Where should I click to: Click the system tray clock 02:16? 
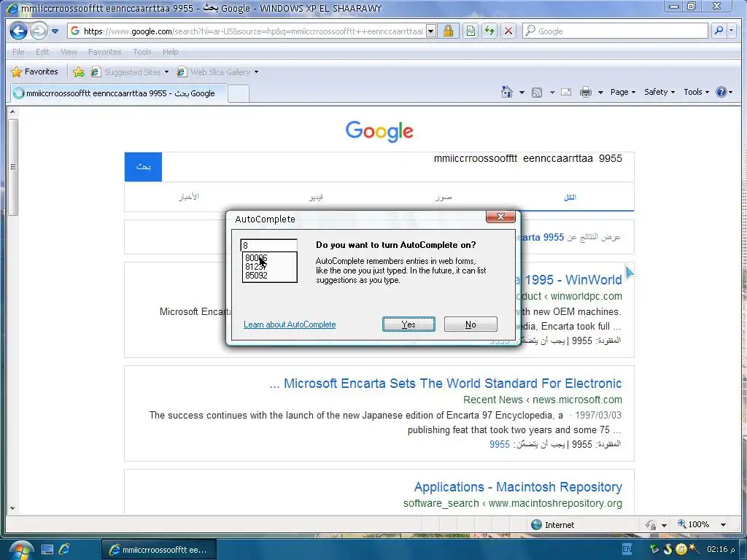pyautogui.click(x=721, y=549)
